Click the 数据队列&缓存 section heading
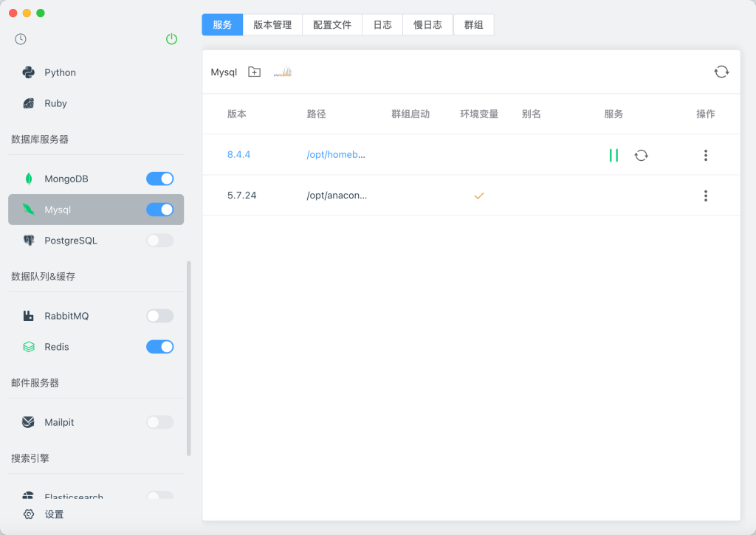756x535 pixels. [x=43, y=276]
